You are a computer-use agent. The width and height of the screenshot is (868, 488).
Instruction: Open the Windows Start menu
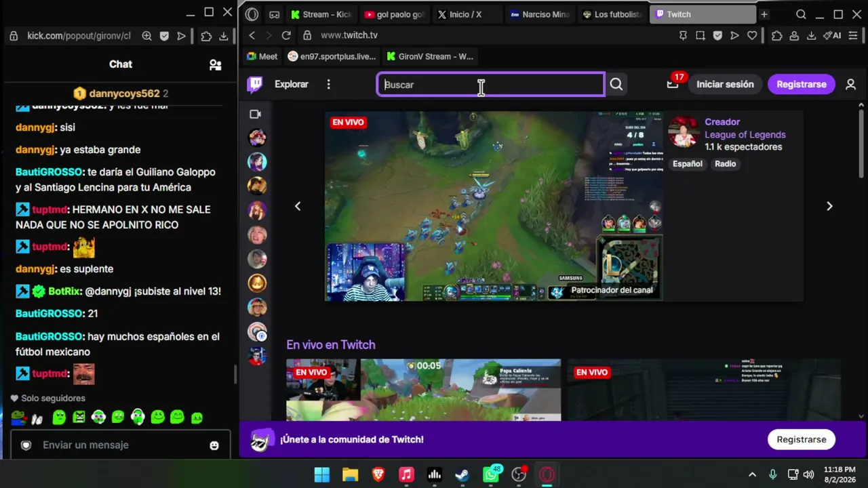(322, 474)
